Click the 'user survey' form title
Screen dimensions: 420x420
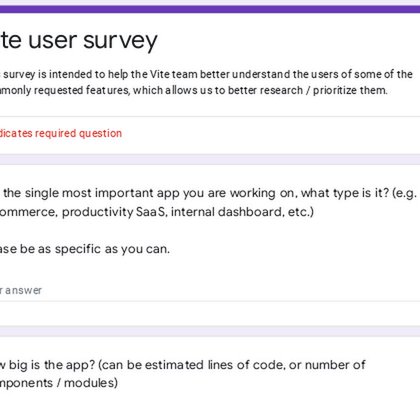tap(79, 41)
